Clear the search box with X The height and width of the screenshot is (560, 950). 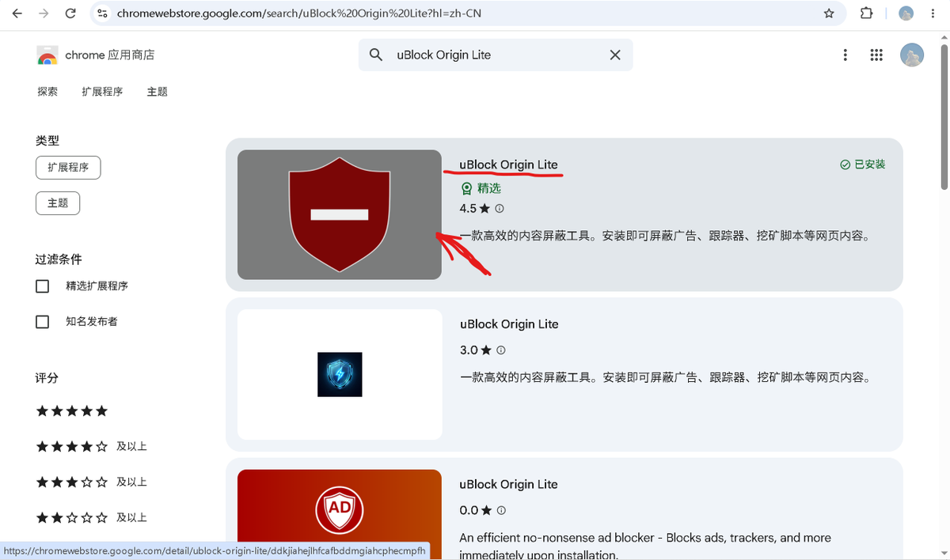[615, 55]
